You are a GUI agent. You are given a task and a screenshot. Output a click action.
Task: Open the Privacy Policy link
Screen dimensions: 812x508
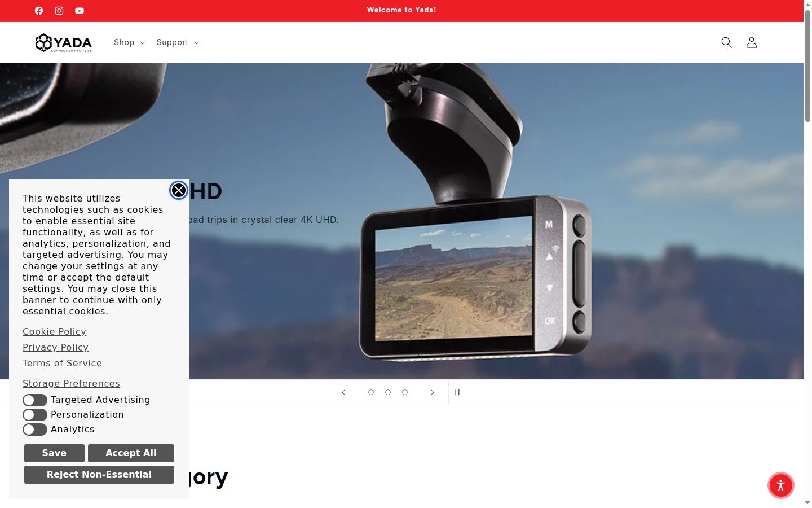click(x=55, y=347)
